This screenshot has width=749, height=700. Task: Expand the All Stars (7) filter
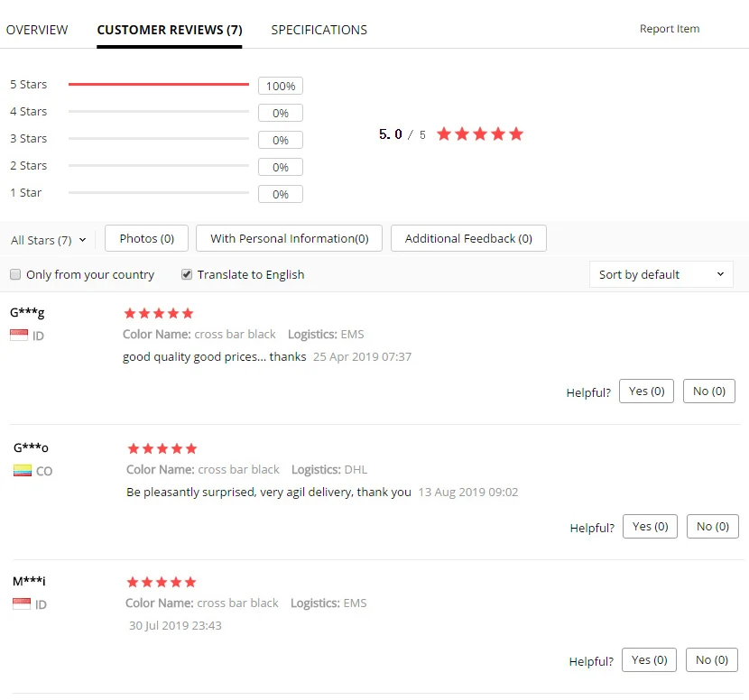48,240
